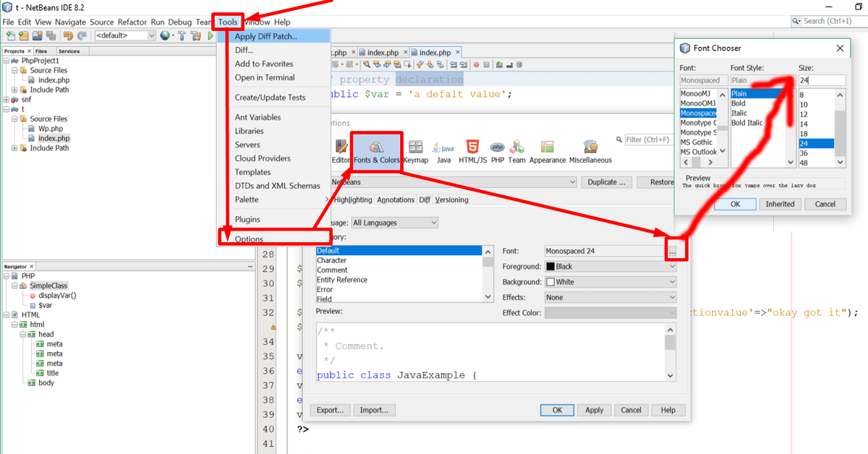The image size is (868, 454).
Task: Open the Foreground Black color picker
Action: click(610, 266)
